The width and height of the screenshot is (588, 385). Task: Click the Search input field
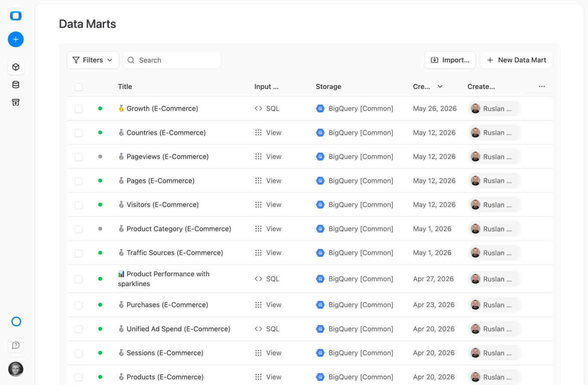(172, 60)
